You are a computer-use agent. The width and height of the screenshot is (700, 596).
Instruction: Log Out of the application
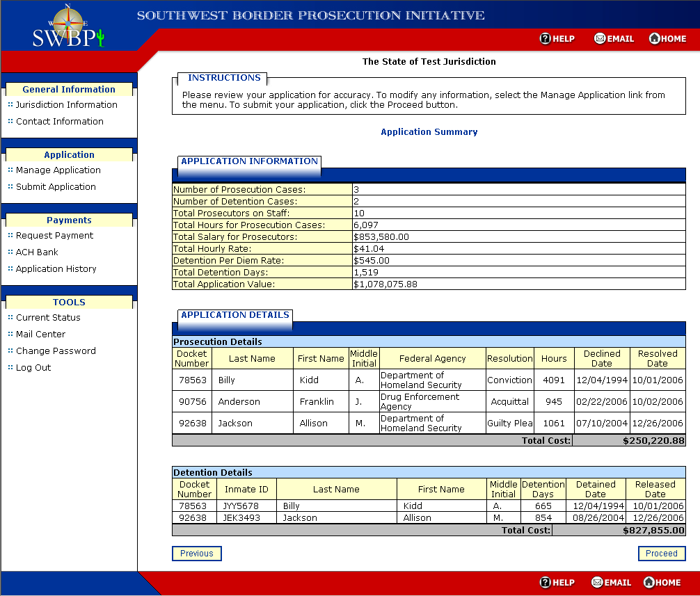click(33, 368)
